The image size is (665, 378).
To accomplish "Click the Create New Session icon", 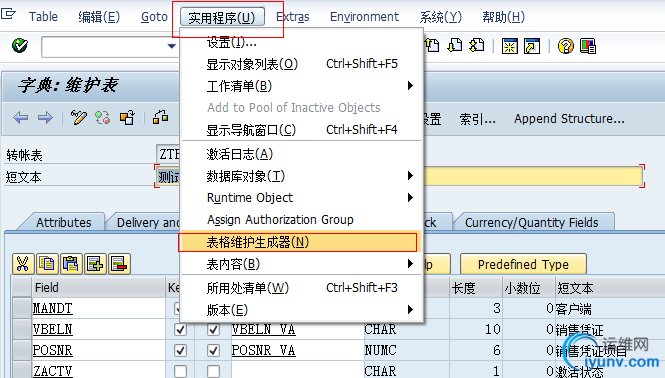I will tap(509, 46).
